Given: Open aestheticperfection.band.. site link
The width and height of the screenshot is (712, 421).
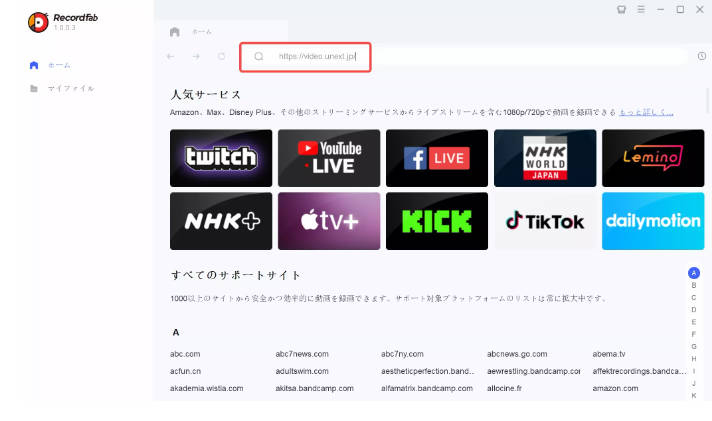Looking at the screenshot, I should coord(428,371).
